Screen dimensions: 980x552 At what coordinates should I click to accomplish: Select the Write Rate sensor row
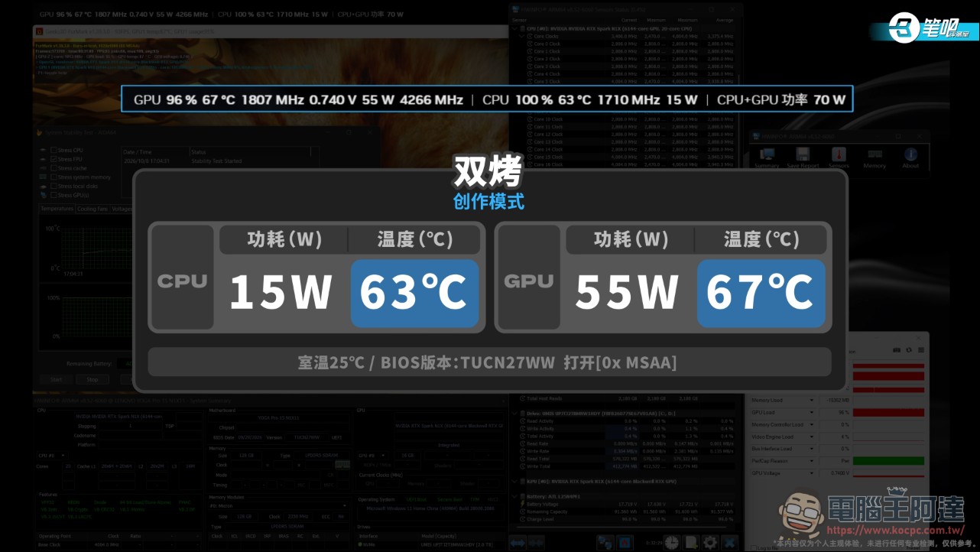pos(627,451)
